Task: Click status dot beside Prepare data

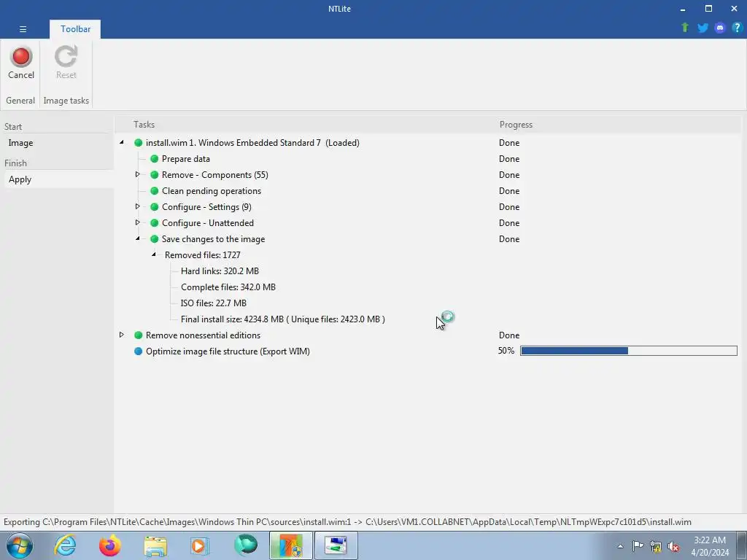Action: [155, 158]
